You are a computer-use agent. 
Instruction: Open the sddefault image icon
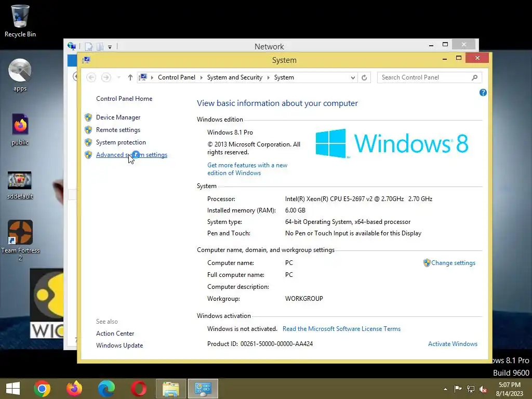tap(20, 185)
